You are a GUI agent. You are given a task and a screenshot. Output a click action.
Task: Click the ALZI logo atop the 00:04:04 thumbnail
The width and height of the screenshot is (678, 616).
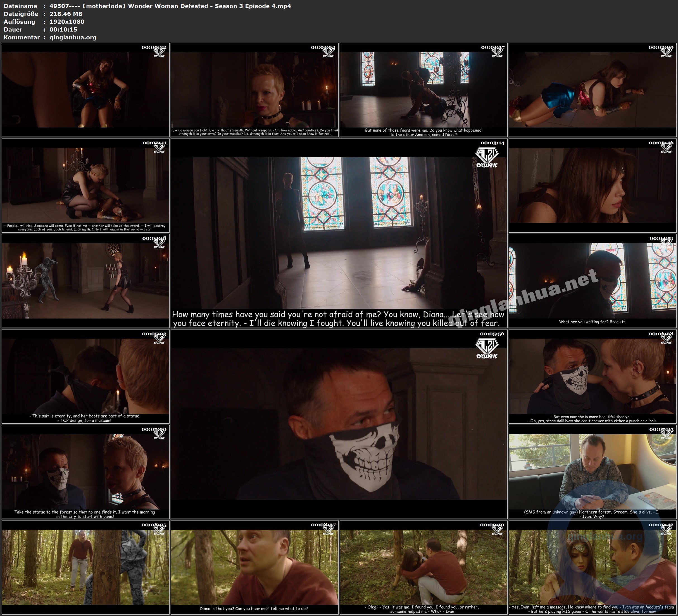tap(328, 53)
